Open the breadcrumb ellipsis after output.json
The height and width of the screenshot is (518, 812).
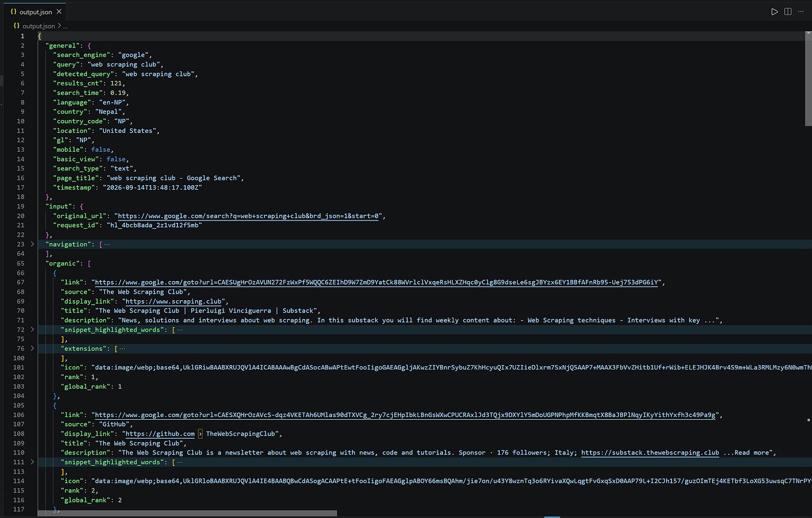(x=65, y=26)
